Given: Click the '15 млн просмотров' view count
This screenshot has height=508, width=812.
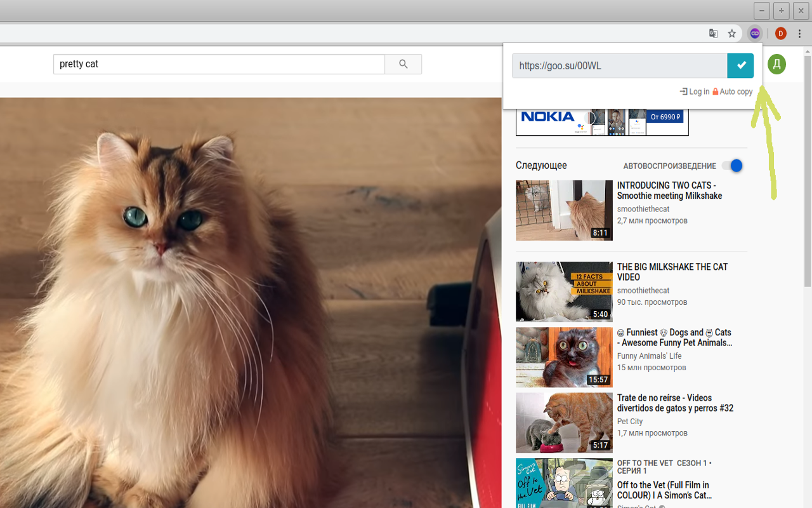Looking at the screenshot, I should point(652,367).
